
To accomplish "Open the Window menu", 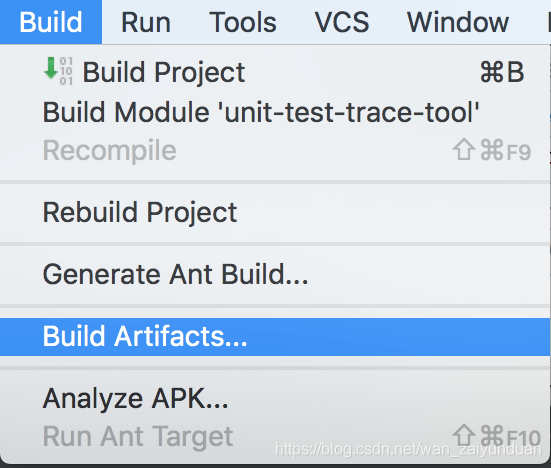I will point(458,22).
